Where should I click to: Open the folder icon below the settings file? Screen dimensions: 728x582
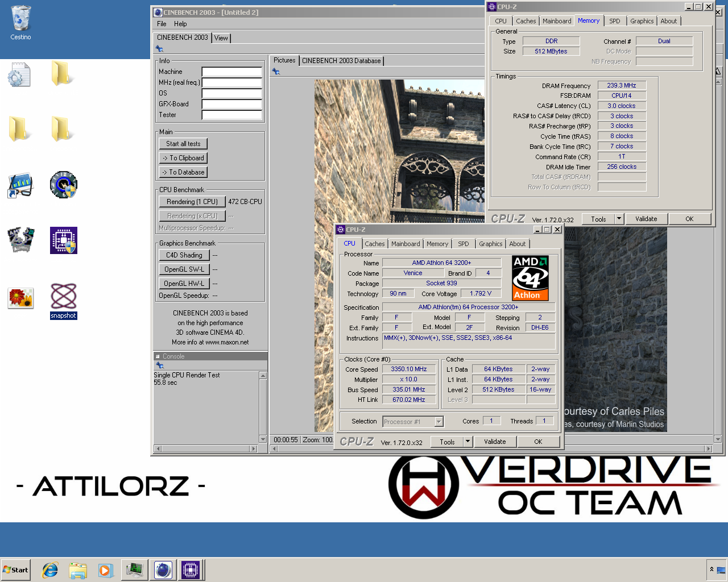click(x=20, y=128)
